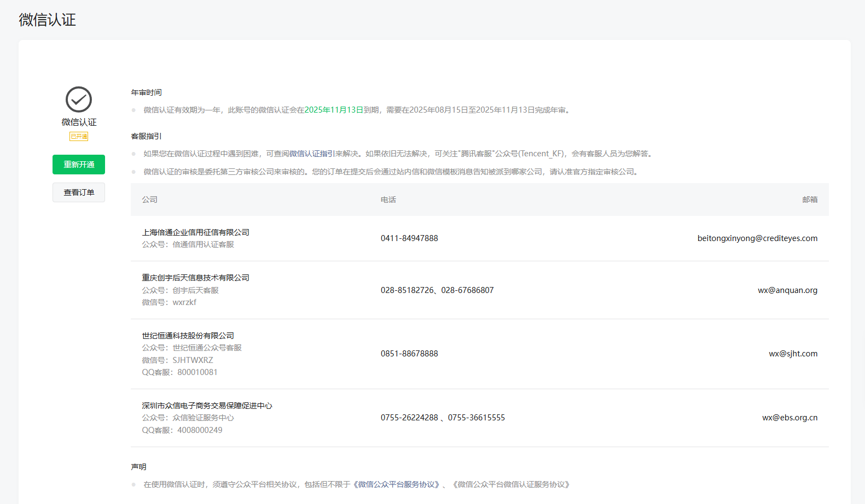Open 《微信公众平台微信认证服务协议》 link
865x504 pixels.
512,484
